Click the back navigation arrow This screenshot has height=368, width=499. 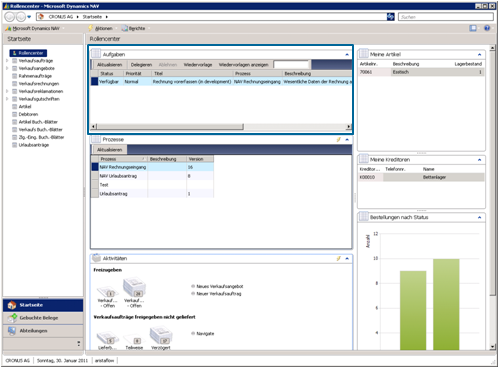coord(10,17)
